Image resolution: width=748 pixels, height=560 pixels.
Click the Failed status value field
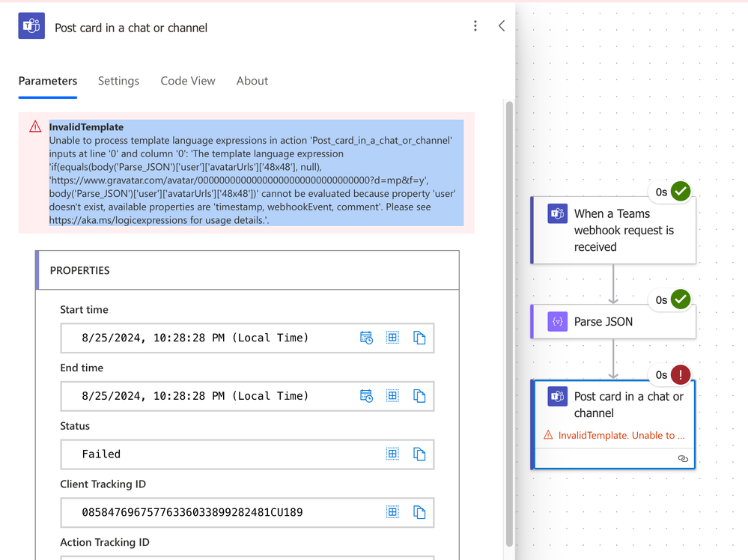pos(247,454)
